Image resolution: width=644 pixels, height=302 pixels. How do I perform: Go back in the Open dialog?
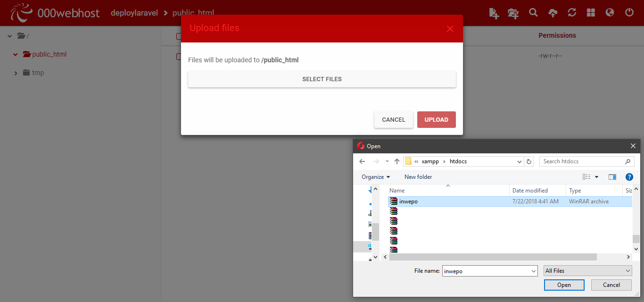pos(362,161)
